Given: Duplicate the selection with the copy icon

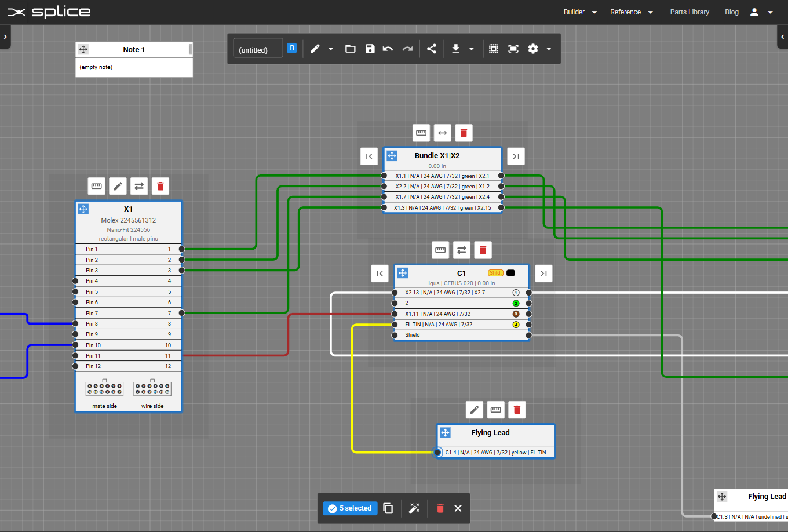Looking at the screenshot, I should 388,508.
